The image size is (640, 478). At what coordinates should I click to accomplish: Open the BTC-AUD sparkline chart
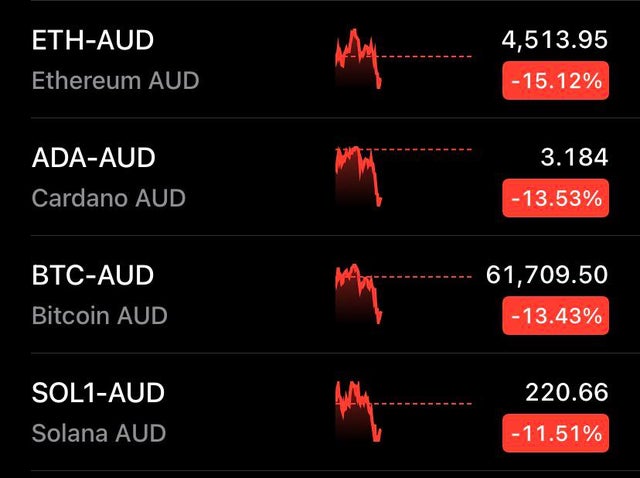click(403, 294)
